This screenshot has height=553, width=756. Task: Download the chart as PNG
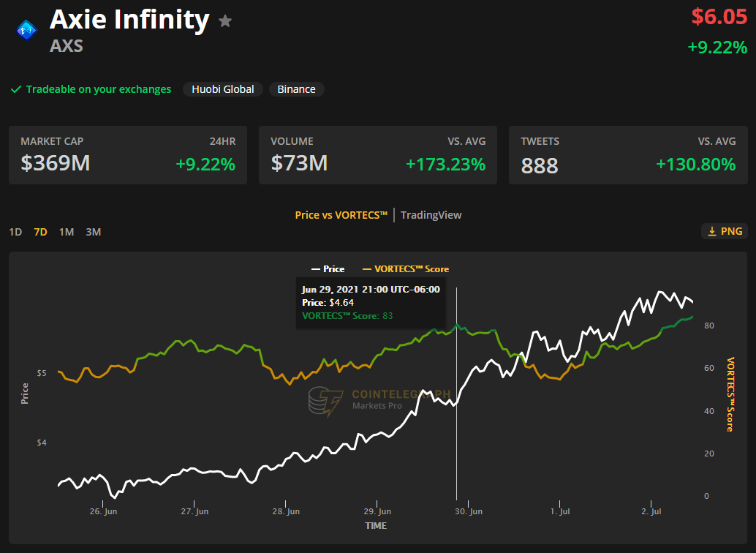coord(724,231)
